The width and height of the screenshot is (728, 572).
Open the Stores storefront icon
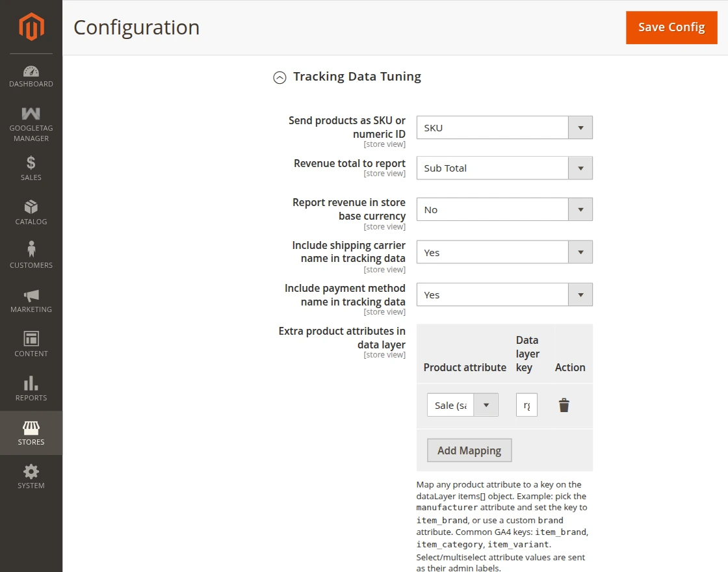click(31, 428)
